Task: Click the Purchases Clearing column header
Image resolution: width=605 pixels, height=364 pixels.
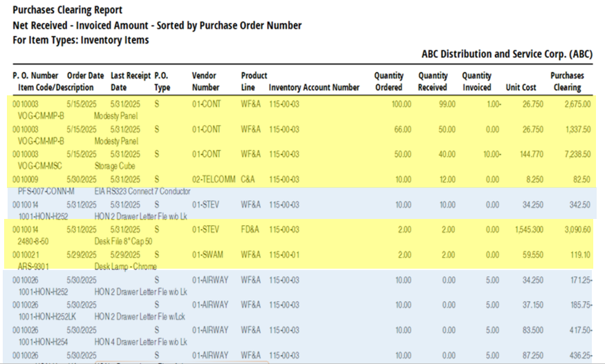Action: pyautogui.click(x=567, y=82)
